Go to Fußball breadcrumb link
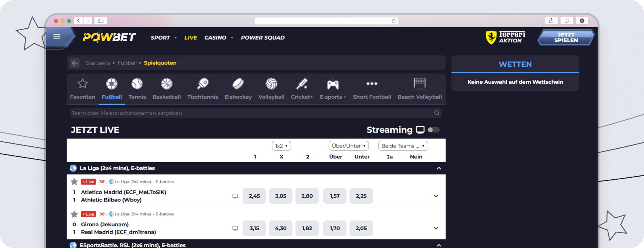Screen dimensions: 644x248 [127, 63]
